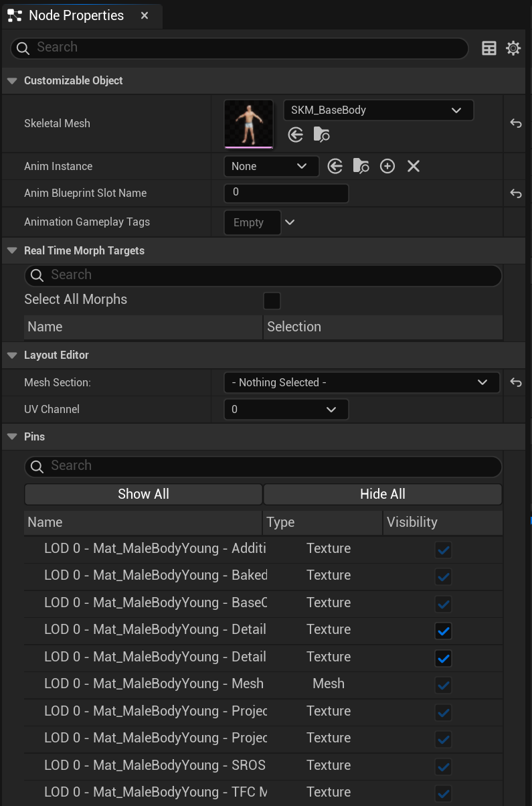Open the table view options icon

tap(489, 48)
